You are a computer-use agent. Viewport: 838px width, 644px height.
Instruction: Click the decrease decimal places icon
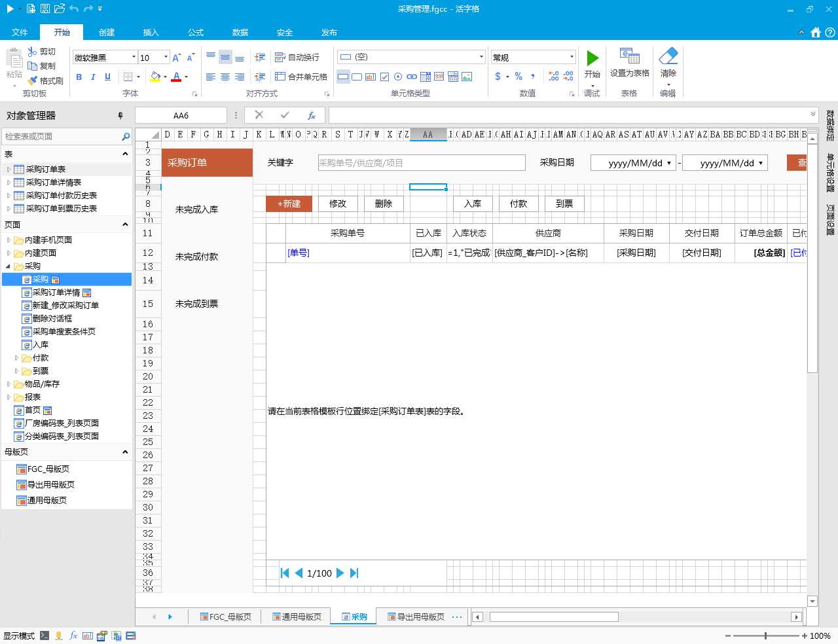(568, 77)
